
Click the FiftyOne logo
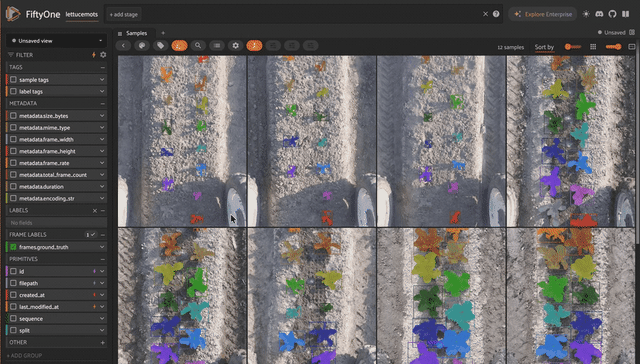[x=13, y=14]
